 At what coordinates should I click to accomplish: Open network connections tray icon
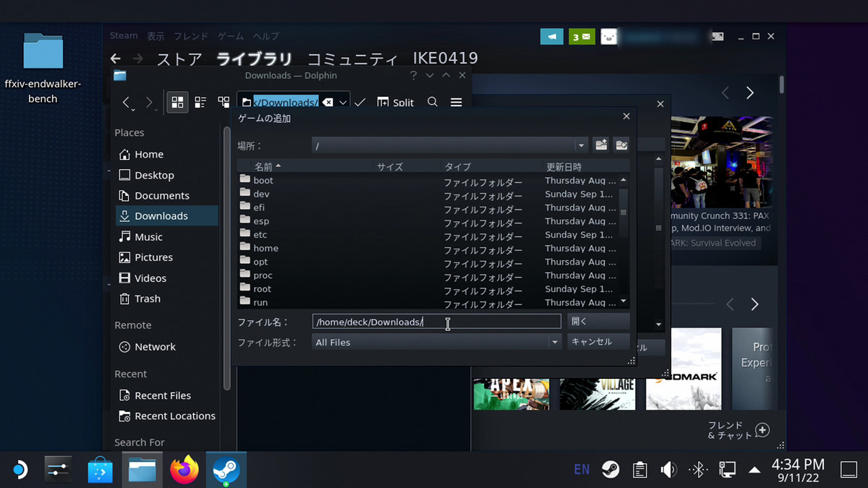(726, 470)
